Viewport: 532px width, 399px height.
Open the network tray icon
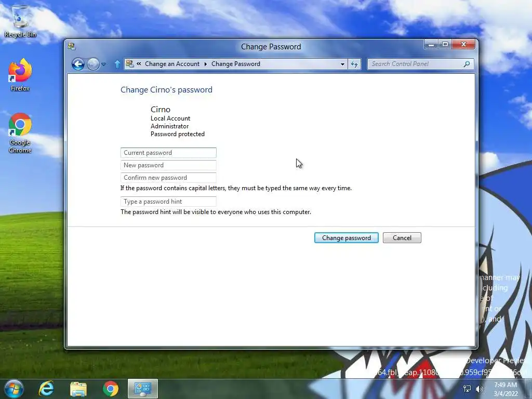467,389
